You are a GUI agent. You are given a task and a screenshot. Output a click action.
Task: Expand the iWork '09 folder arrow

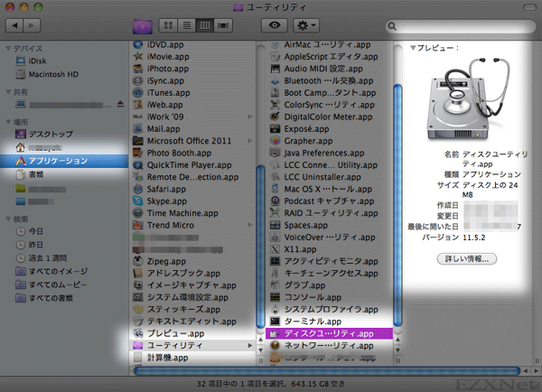pos(250,117)
